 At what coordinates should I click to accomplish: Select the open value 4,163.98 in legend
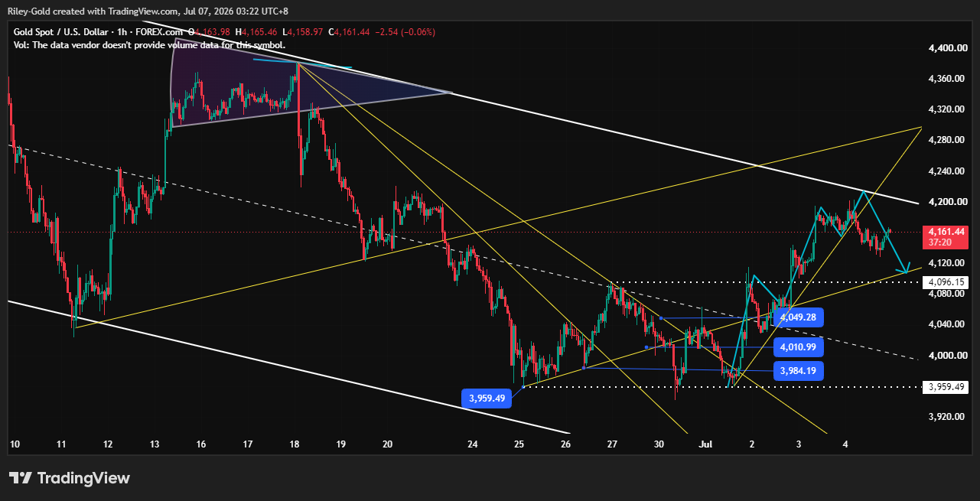pos(213,31)
